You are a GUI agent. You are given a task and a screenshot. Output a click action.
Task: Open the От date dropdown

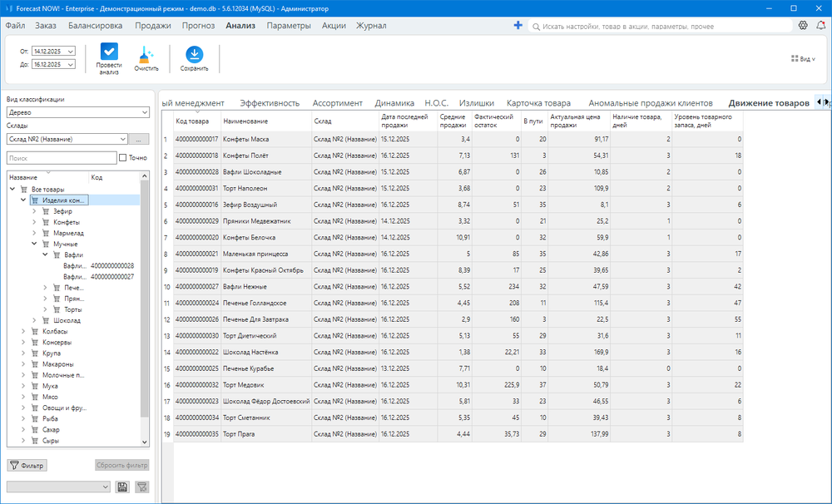point(69,52)
